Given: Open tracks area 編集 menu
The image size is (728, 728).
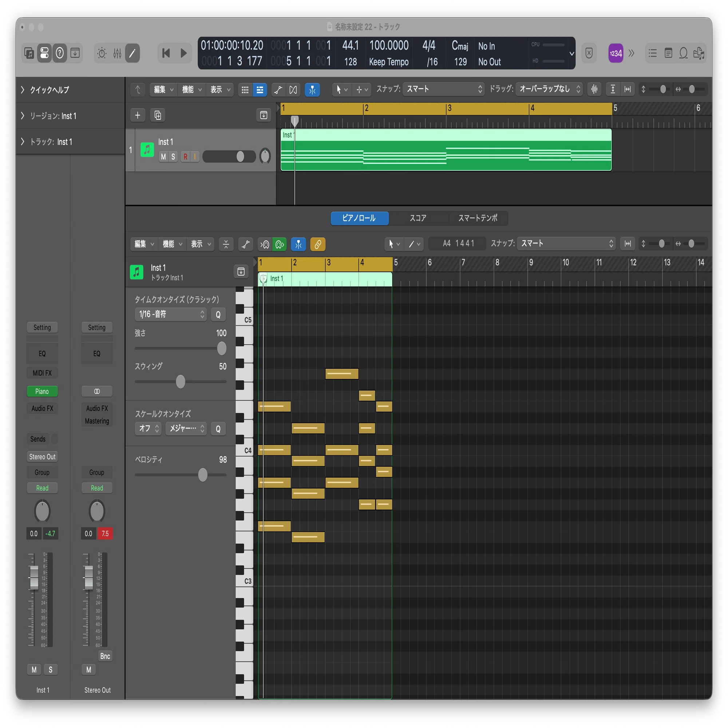Looking at the screenshot, I should point(163,90).
